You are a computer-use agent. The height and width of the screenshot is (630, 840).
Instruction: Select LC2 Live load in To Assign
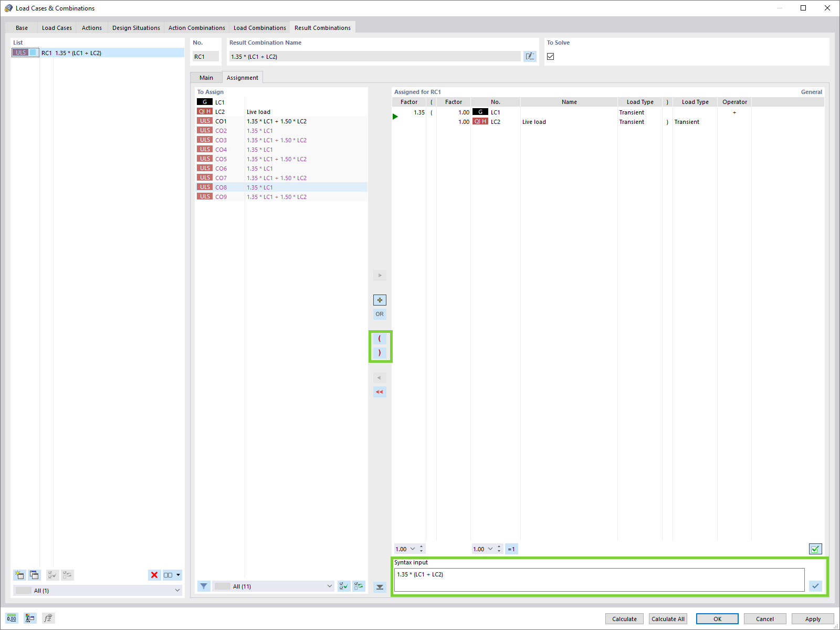281,112
